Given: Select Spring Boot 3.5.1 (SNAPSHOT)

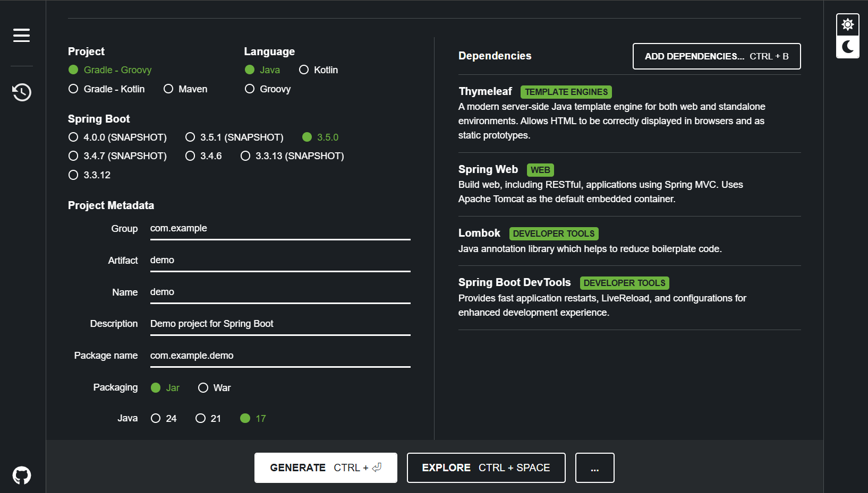Looking at the screenshot, I should (x=234, y=137).
